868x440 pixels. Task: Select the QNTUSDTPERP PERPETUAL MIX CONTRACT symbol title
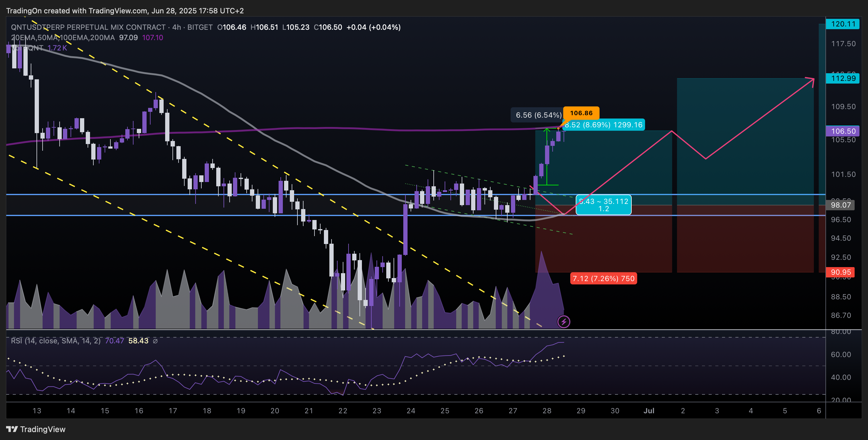coord(88,27)
